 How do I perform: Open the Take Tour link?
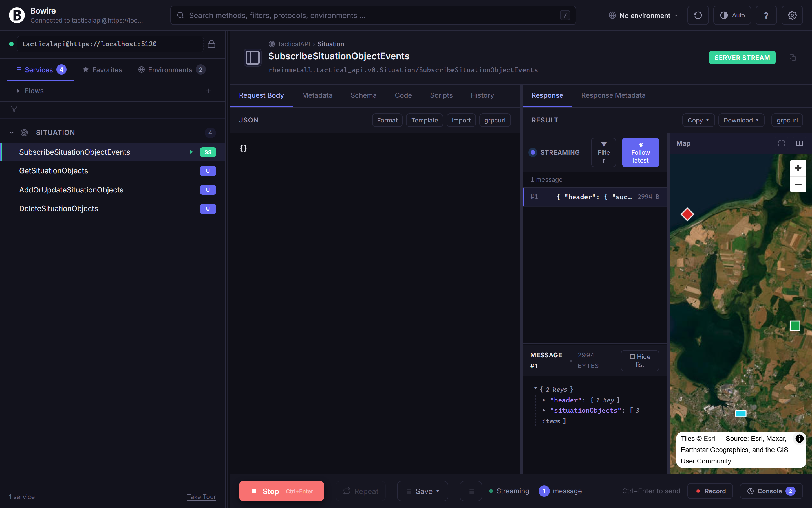(x=201, y=497)
